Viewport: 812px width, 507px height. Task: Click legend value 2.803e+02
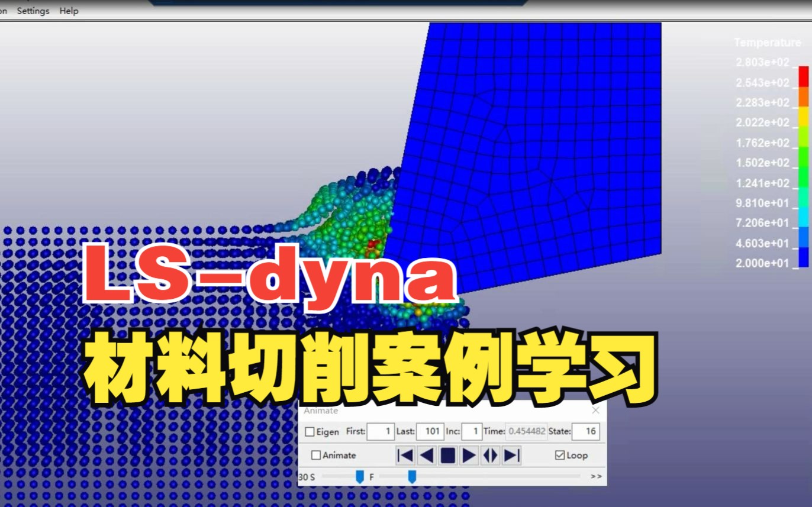pyautogui.click(x=762, y=63)
